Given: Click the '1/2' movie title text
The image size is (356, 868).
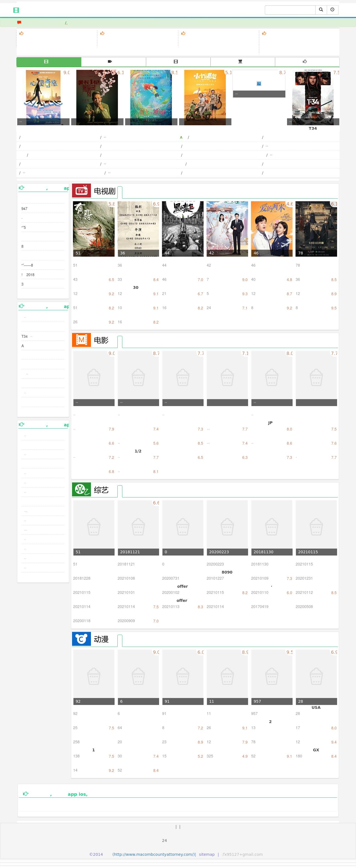Looking at the screenshot, I should 138,451.
